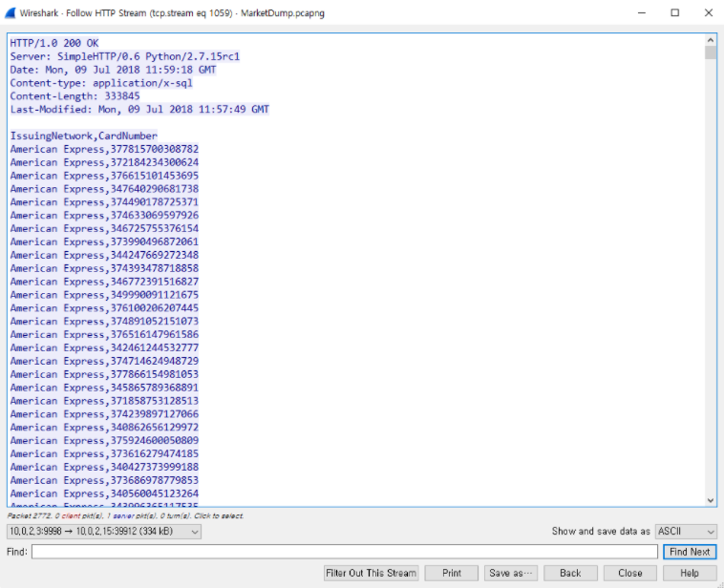Click the Content-type: application/x-sql line
724x588 pixels.
tap(101, 83)
